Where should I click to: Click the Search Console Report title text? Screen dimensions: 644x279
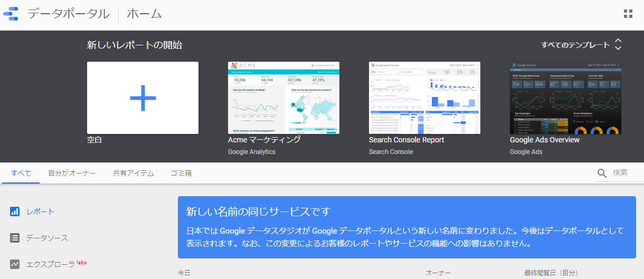pyautogui.click(x=406, y=140)
